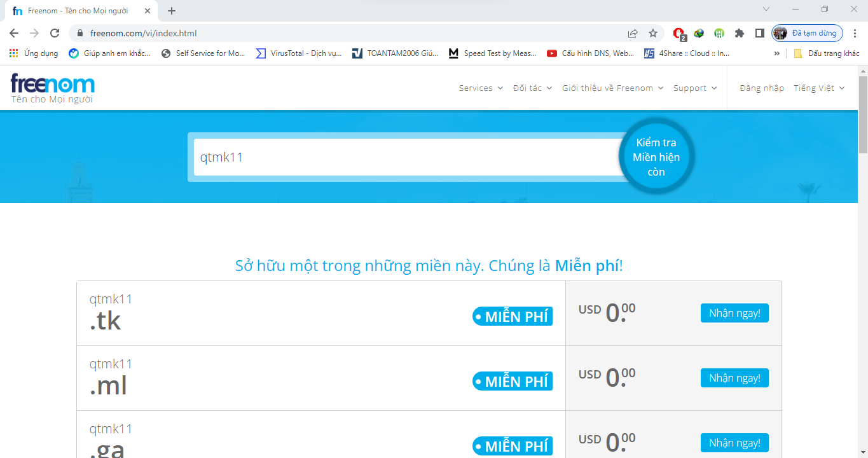This screenshot has width=868, height=458.
Task: Click 'Nhận ngay!' for the .ga domain
Action: coord(734,443)
